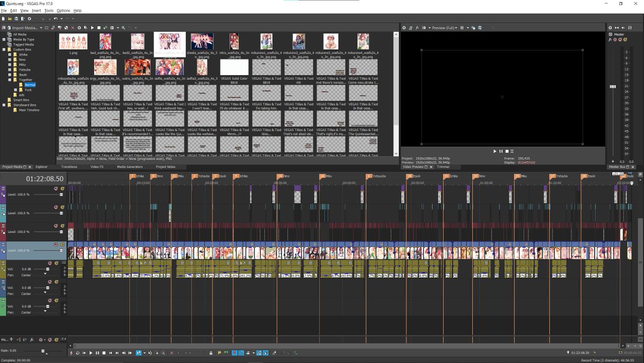This screenshot has width=644, height=363.
Task: Collapse the Together bin
Action: coord(10,79)
